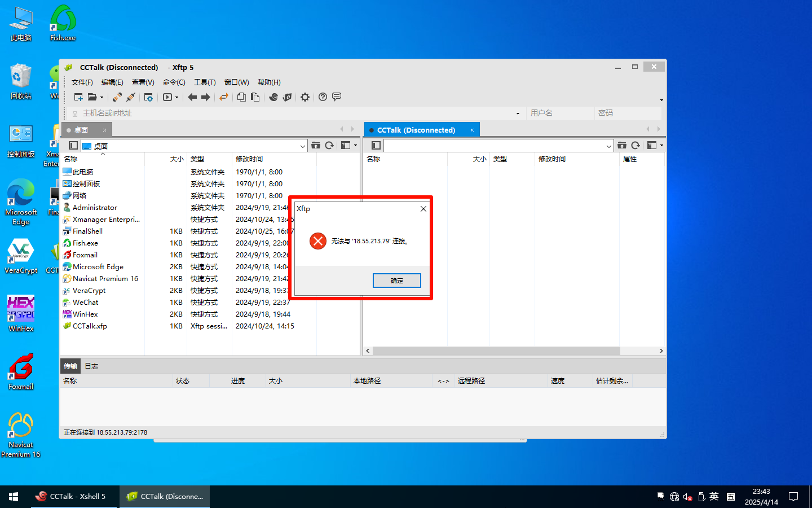
Task: Click the Copy icon in toolbar
Action: click(241, 97)
